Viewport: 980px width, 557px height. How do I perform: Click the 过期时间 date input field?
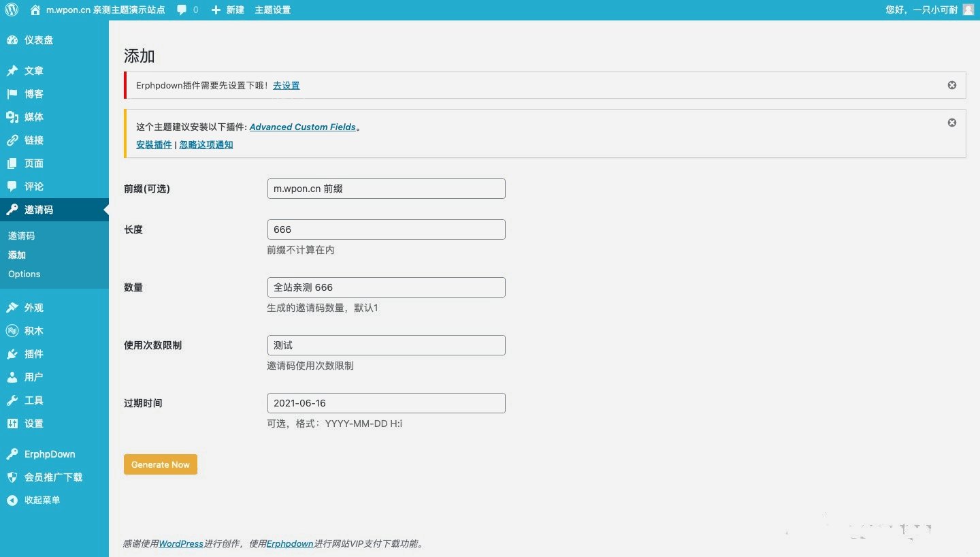pos(386,402)
